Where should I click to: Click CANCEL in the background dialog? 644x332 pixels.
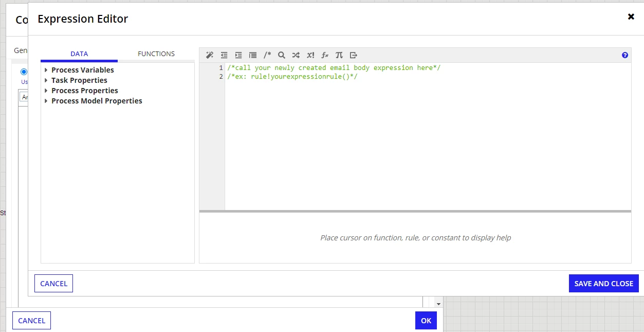31,321
